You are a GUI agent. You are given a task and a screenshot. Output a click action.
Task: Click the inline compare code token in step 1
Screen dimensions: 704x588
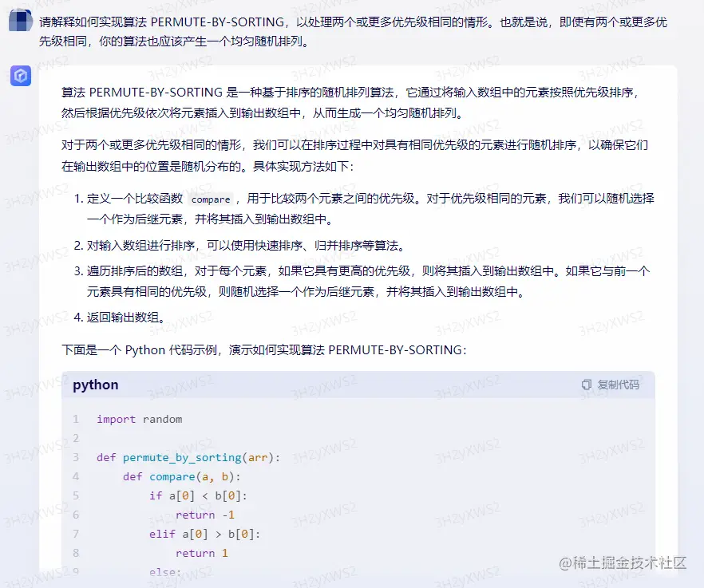(x=211, y=199)
